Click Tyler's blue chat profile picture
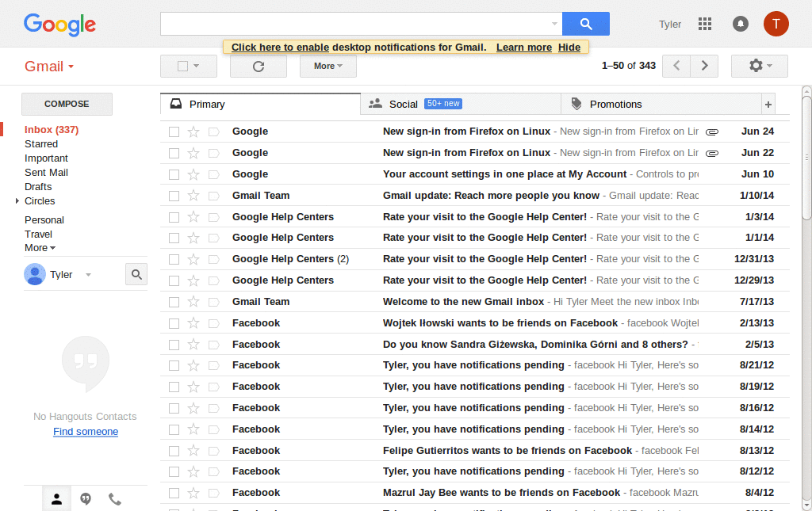Image resolution: width=812 pixels, height=511 pixels. tap(35, 274)
